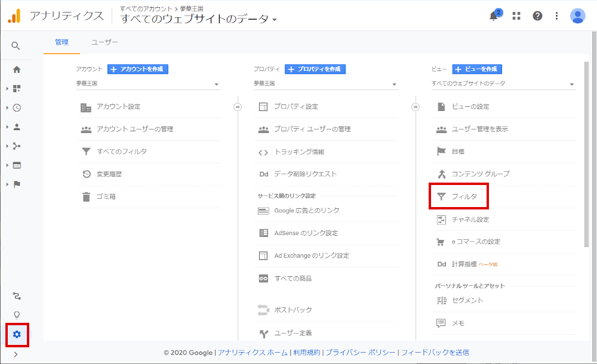The height and width of the screenshot is (364, 597).
Task: Open the Behavior window icon
Action: (17, 165)
